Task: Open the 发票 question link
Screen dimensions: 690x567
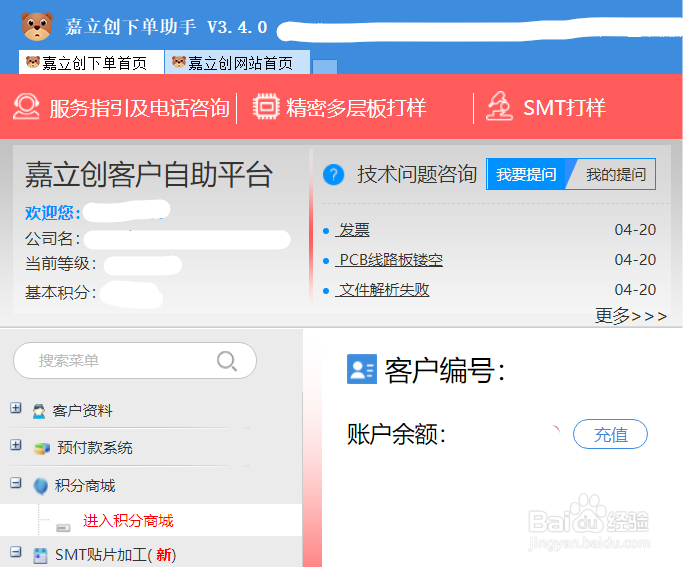Action: coord(353,230)
